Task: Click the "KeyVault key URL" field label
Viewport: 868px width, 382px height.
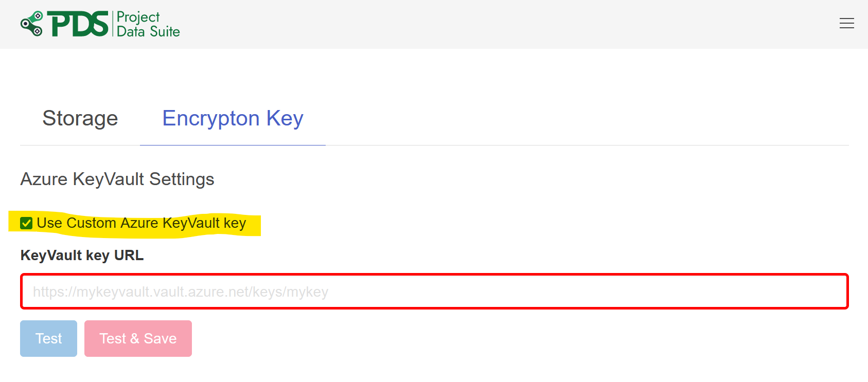Action: tap(82, 256)
